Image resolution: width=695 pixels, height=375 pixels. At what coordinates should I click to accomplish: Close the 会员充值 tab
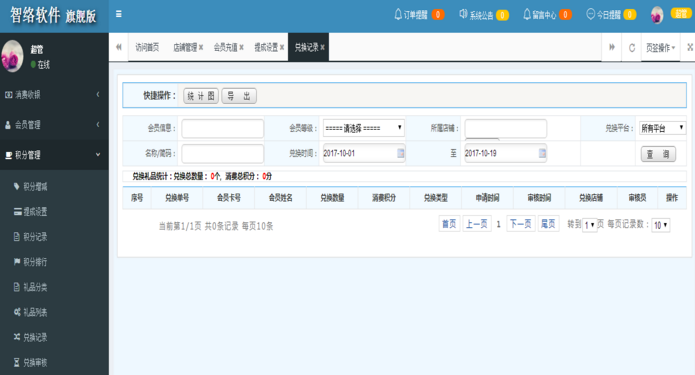(241, 47)
